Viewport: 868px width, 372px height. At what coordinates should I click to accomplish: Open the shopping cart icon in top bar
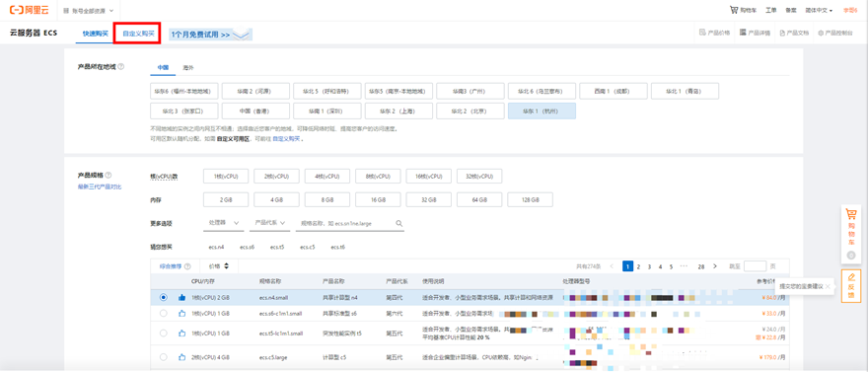tap(734, 10)
